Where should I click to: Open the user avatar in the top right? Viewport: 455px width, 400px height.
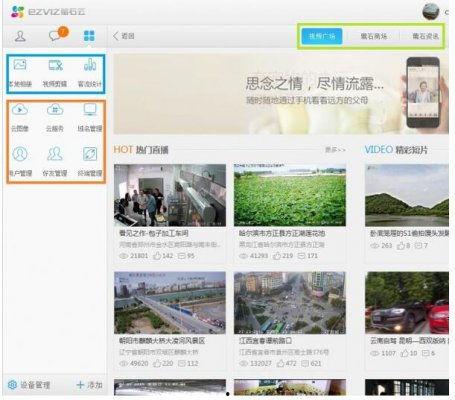[431, 11]
